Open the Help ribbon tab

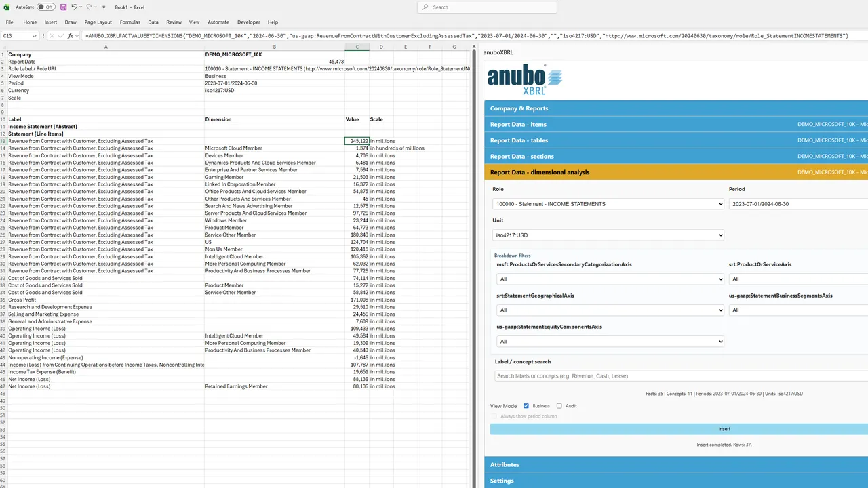(273, 22)
